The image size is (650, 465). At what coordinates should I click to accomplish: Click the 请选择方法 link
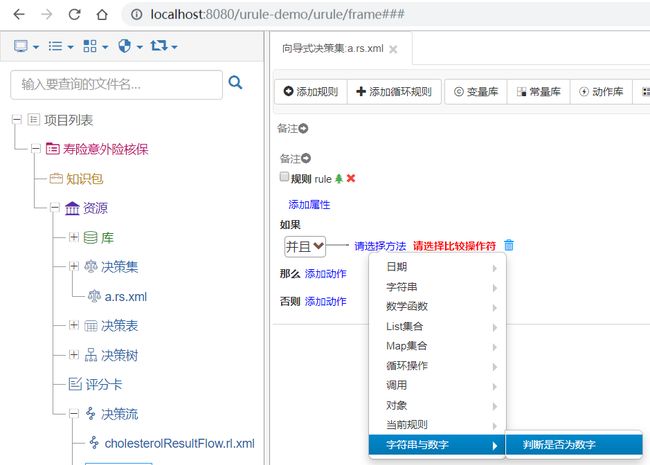coord(380,246)
